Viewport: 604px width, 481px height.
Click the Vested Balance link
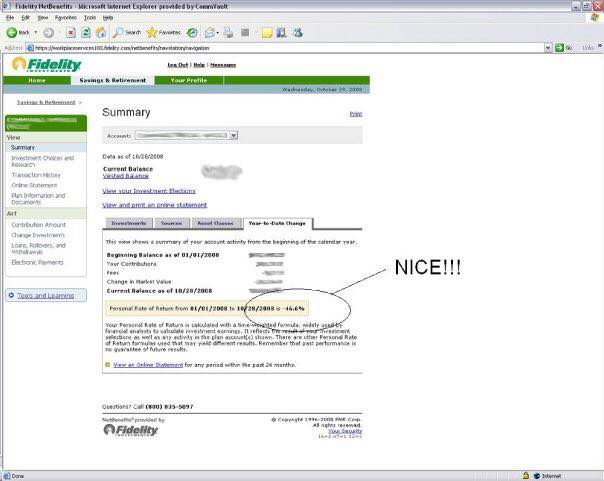click(x=122, y=176)
